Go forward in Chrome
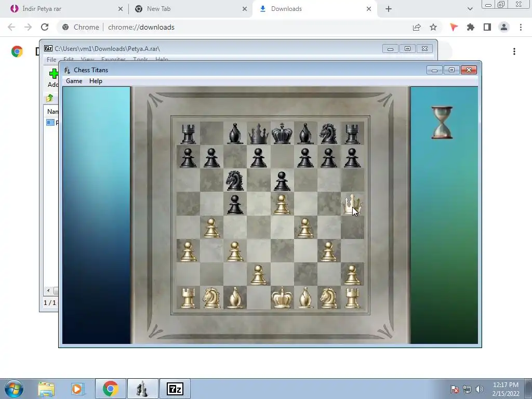Screen dimensions: 532x399 [28, 27]
